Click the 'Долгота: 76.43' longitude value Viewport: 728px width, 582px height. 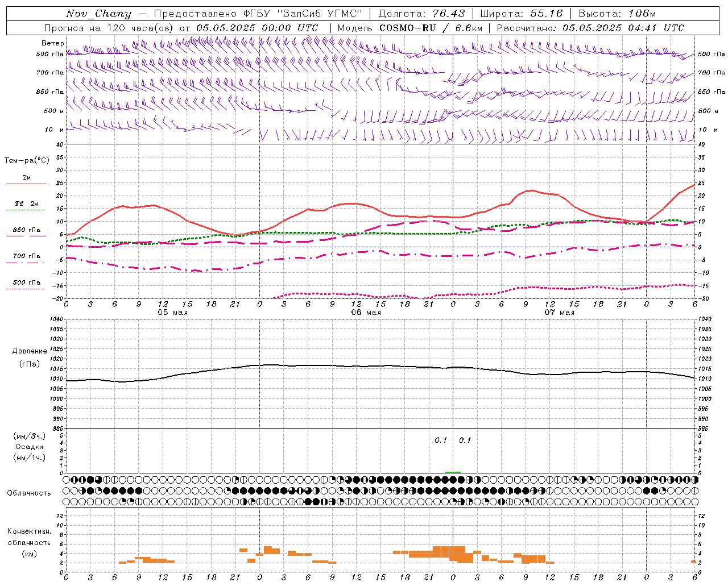pyautogui.click(x=421, y=14)
